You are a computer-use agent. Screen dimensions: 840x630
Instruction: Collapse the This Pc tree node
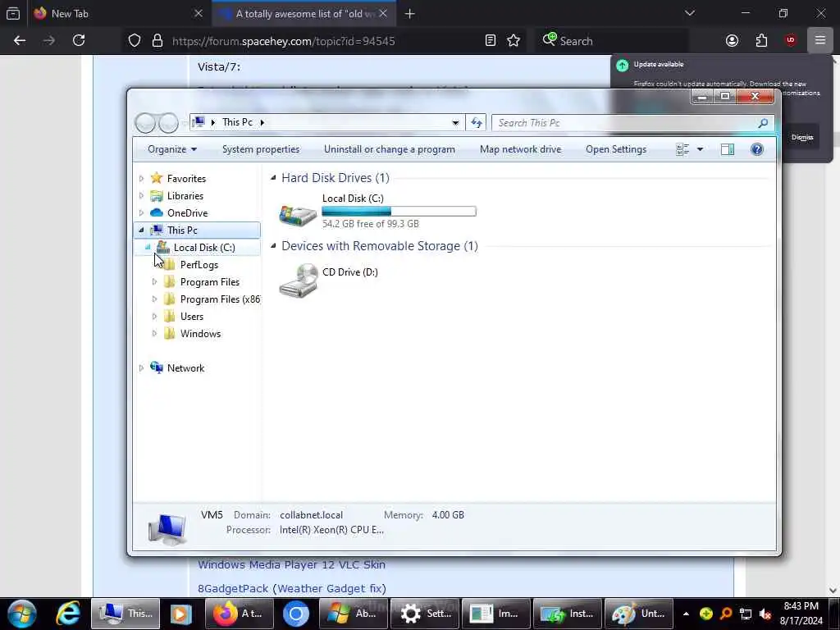(x=141, y=230)
